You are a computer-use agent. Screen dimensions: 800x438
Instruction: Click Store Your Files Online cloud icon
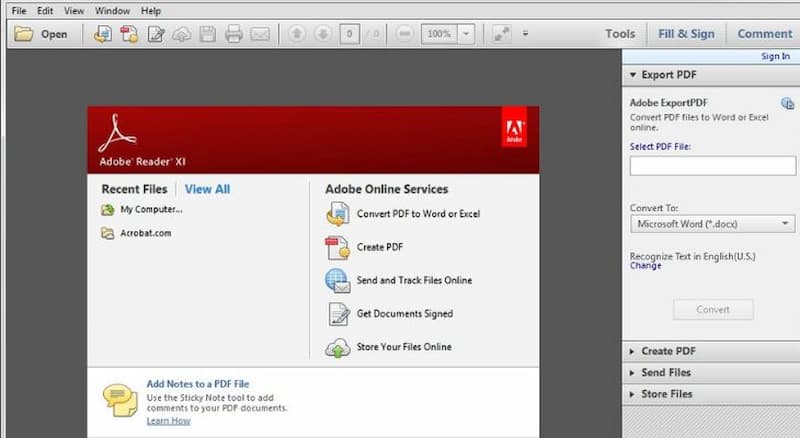click(x=338, y=348)
